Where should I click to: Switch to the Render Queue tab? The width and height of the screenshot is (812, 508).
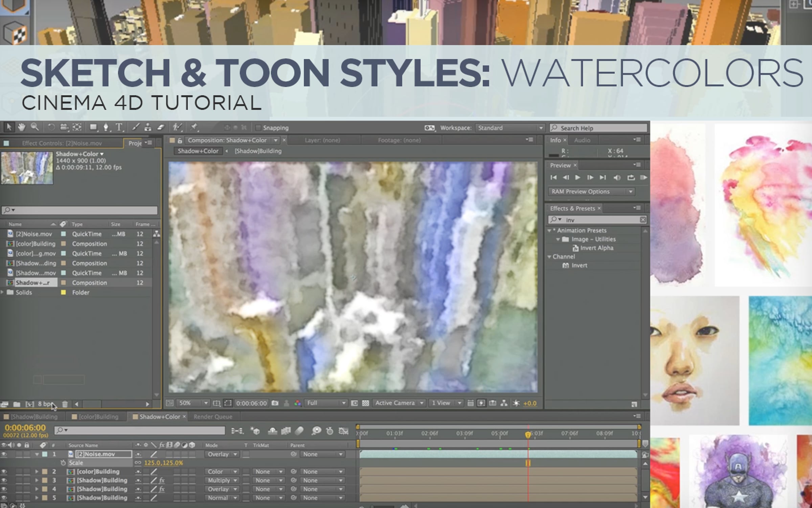click(213, 417)
